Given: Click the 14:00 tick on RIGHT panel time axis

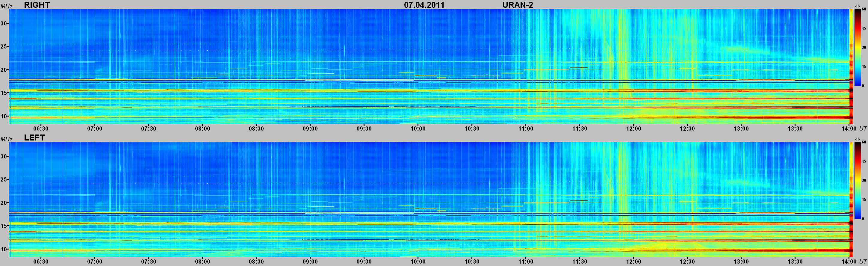Looking at the screenshot, I should (849, 129).
